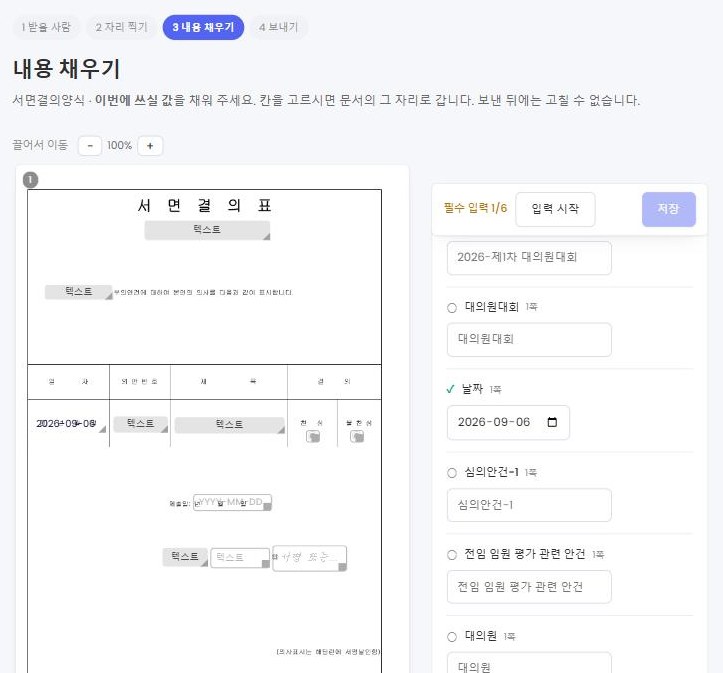Go to step 4 보내기
The width and height of the screenshot is (723, 673).
pos(279,27)
